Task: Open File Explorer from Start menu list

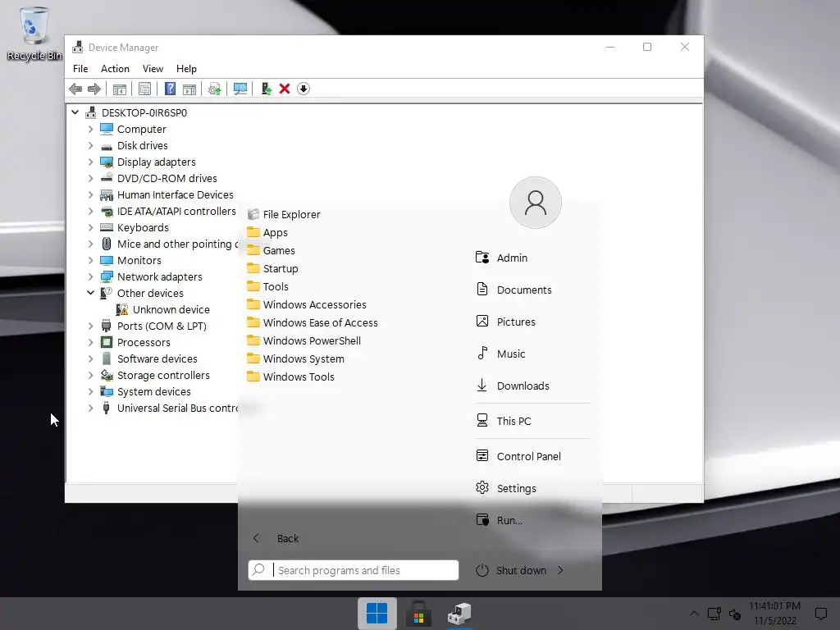Action: pyautogui.click(x=283, y=214)
